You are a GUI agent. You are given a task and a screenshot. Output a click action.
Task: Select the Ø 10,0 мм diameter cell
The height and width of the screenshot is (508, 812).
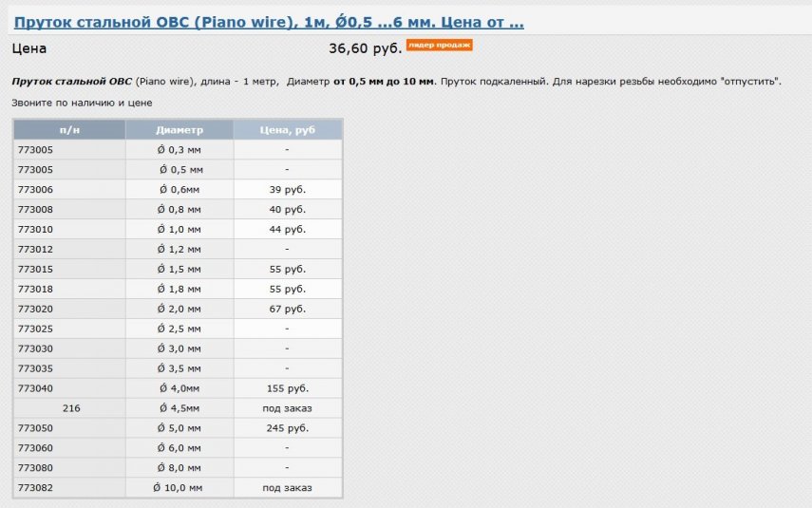coord(179,488)
